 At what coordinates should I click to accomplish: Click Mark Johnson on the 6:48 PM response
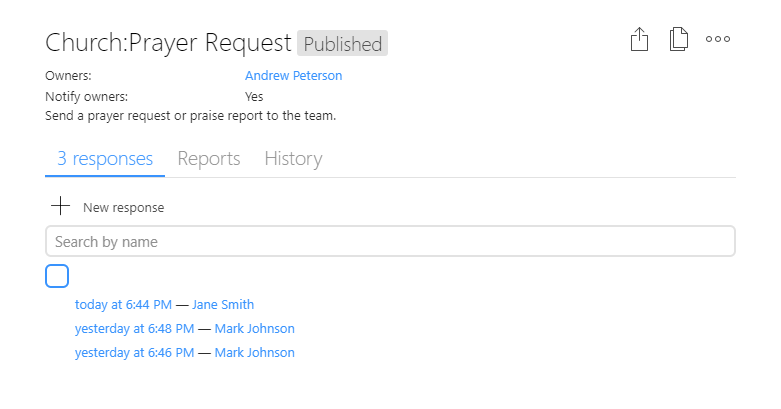coord(255,329)
